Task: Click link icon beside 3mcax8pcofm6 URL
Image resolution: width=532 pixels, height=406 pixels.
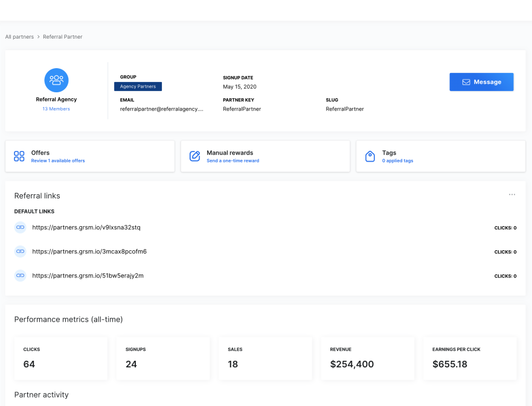Action: 21,252
